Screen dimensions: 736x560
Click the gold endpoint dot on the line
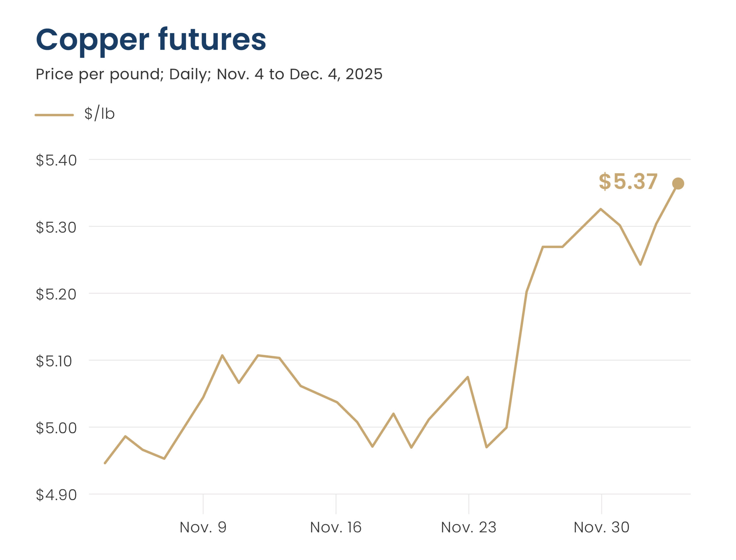click(x=678, y=183)
